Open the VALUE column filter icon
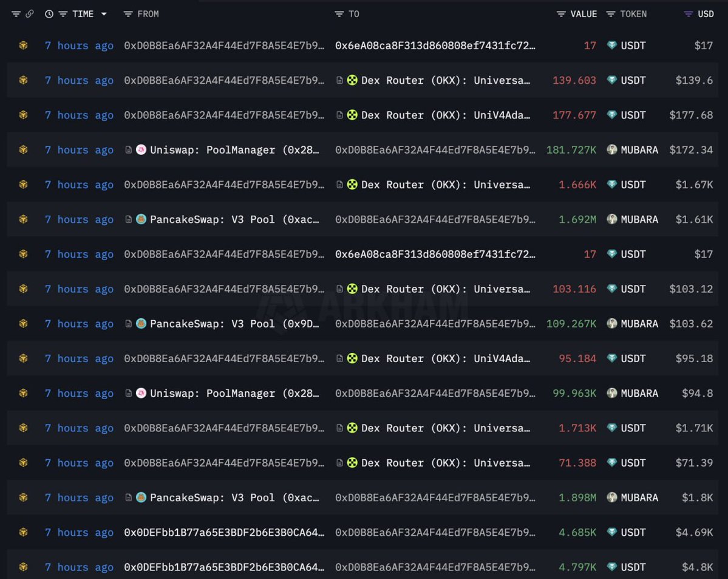 coord(561,14)
